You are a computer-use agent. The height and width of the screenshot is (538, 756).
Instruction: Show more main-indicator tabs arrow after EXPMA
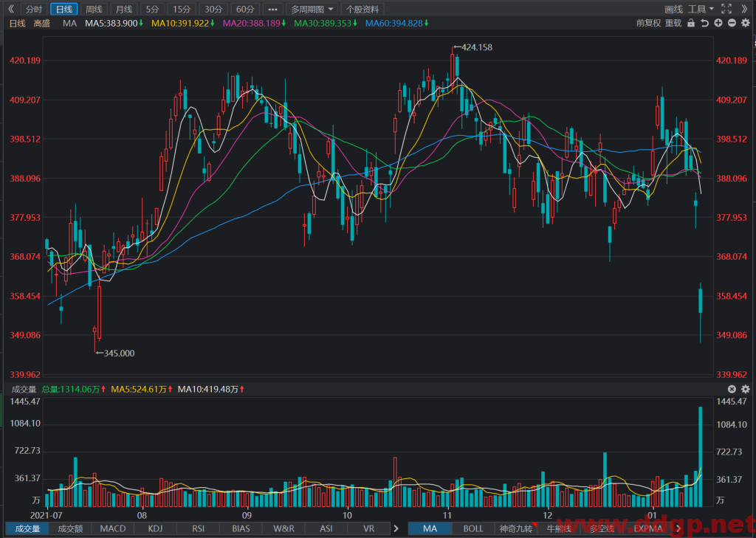point(678,528)
